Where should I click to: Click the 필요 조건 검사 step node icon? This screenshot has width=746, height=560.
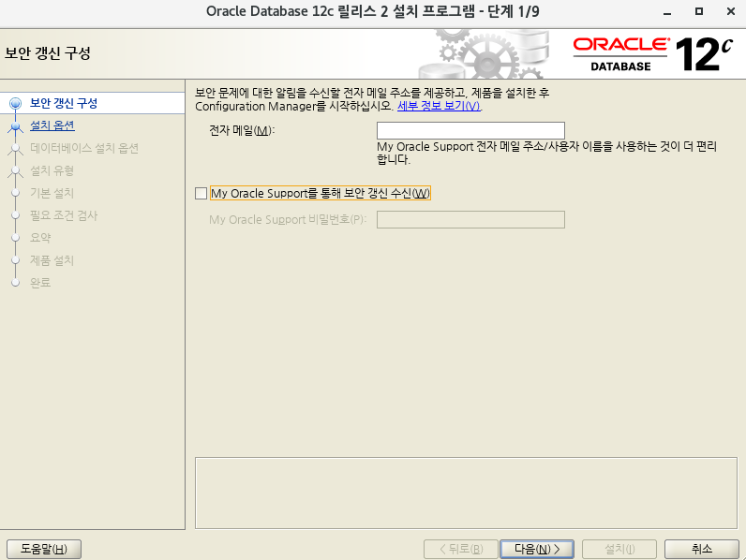pyautogui.click(x=15, y=214)
